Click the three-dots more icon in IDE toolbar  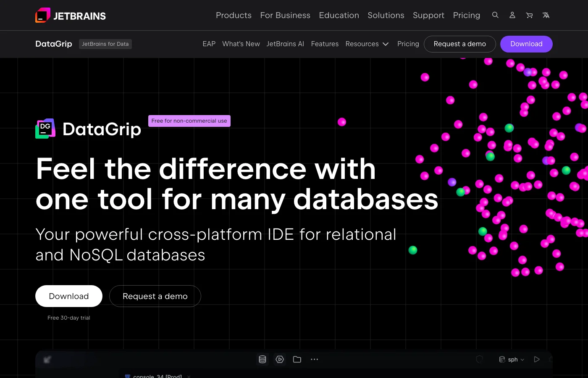(314, 360)
